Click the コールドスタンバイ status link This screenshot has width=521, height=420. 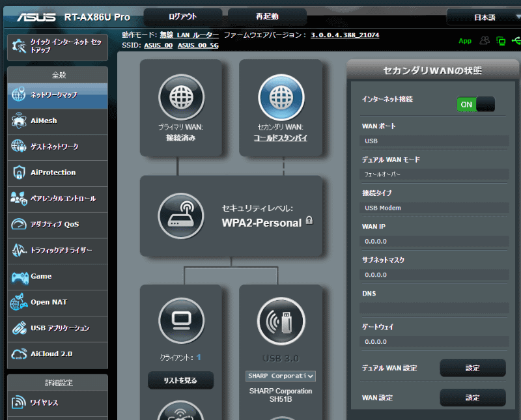281,138
